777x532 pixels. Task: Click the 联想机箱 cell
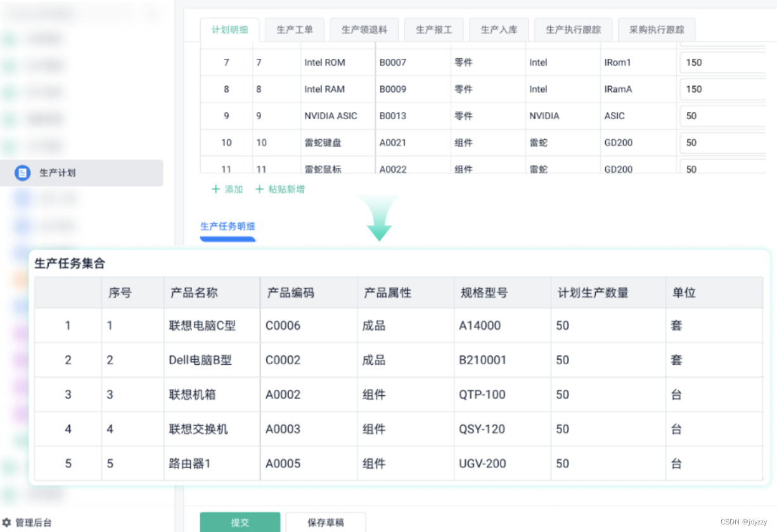[x=212, y=395]
